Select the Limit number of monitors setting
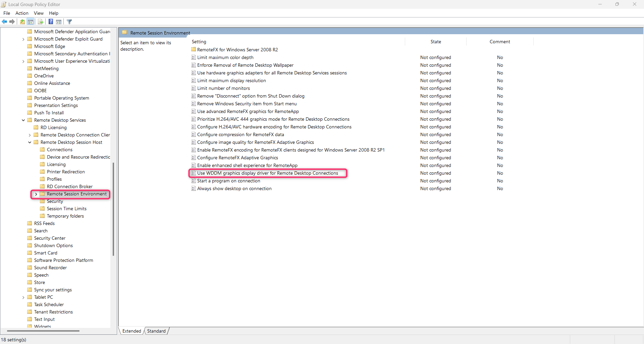 pos(223,88)
